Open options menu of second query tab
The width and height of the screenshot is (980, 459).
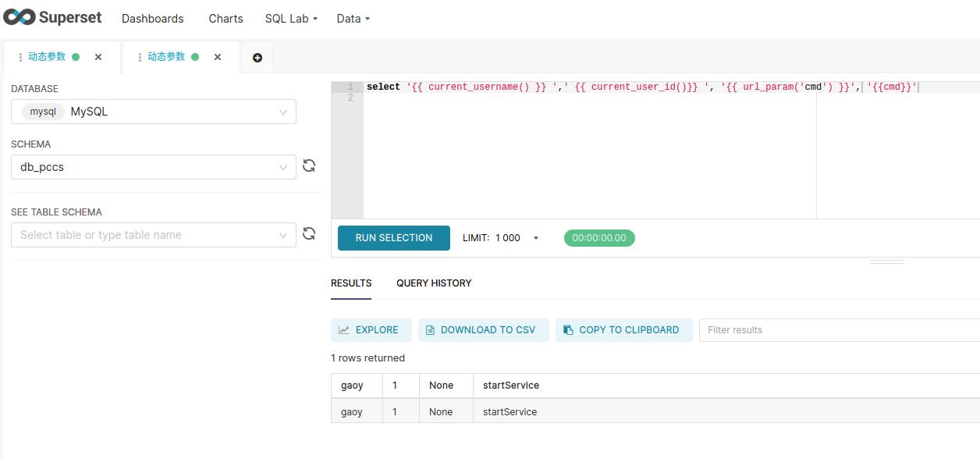(140, 57)
